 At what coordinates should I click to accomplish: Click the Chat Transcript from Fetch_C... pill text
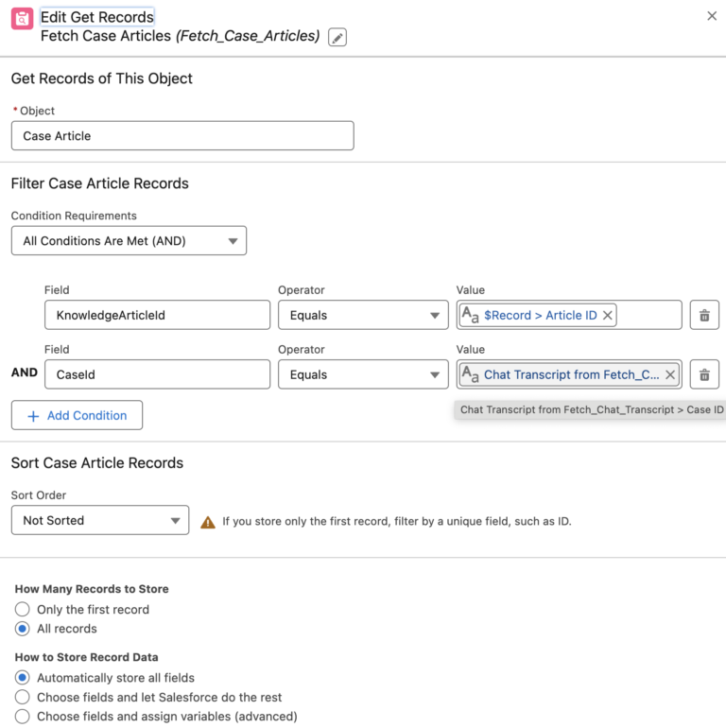[571, 374]
